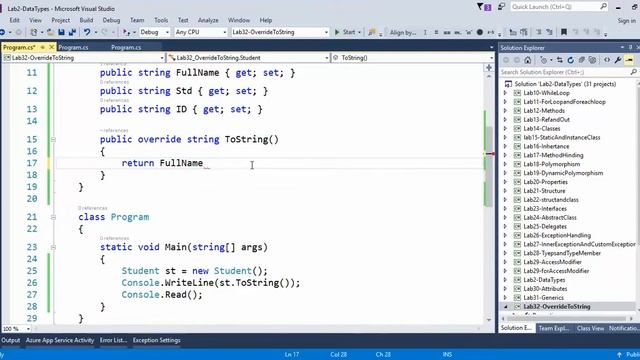Image resolution: width=640 pixels, height=360 pixels.
Task: Click the Solution Explorer search magnifier icon
Action: point(633,72)
